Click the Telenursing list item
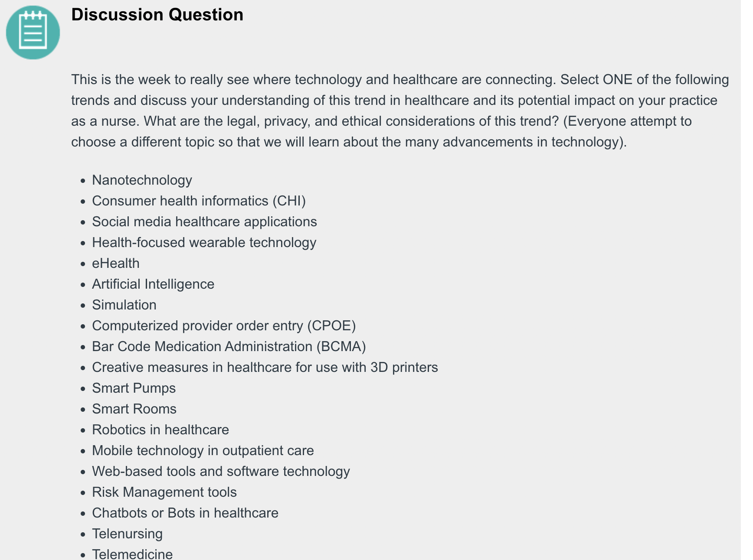The width and height of the screenshot is (753, 560). [x=127, y=534]
